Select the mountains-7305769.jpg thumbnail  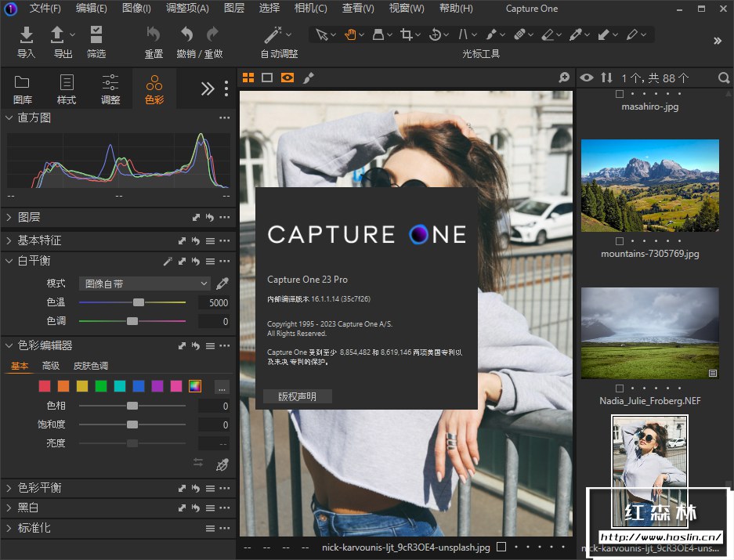[x=649, y=186]
